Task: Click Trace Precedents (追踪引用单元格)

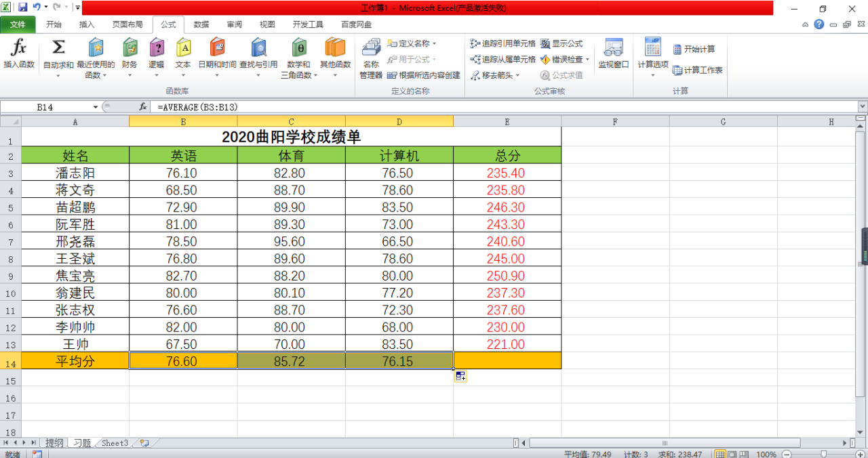Action: [x=502, y=43]
